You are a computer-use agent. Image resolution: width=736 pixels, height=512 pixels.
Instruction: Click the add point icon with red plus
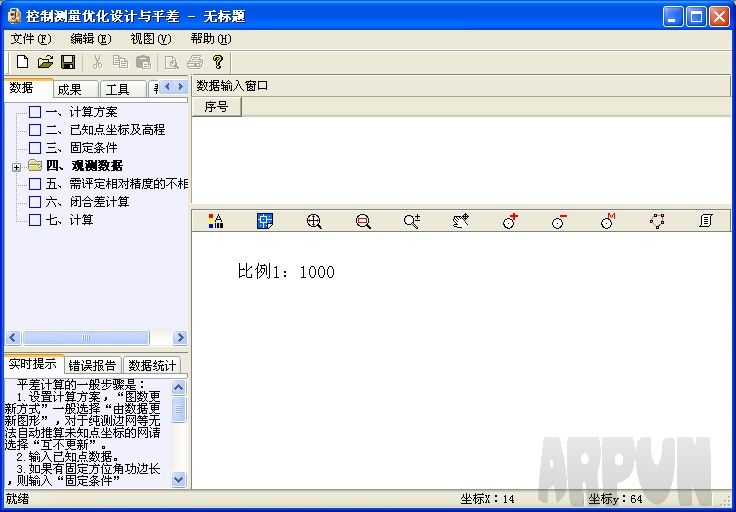(x=510, y=221)
